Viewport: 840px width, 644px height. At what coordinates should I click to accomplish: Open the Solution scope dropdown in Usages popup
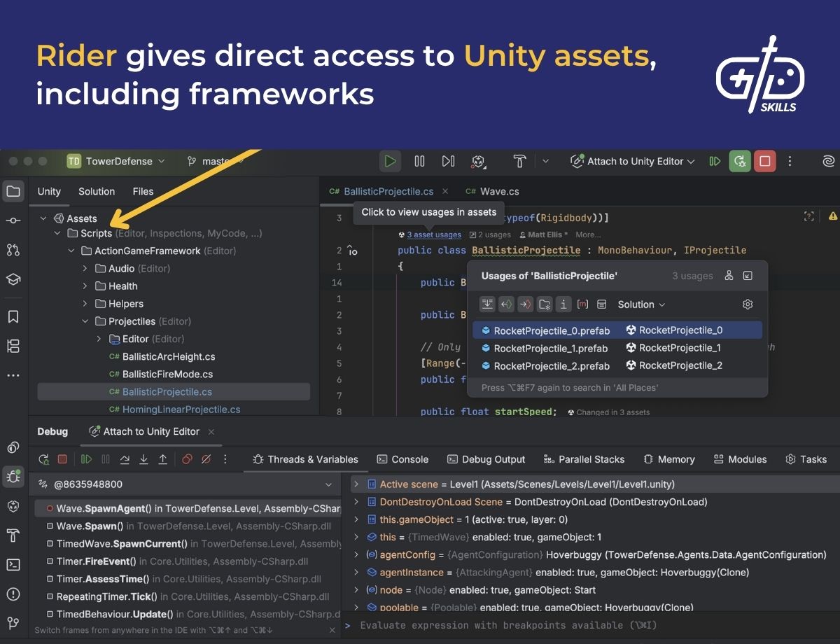[640, 304]
